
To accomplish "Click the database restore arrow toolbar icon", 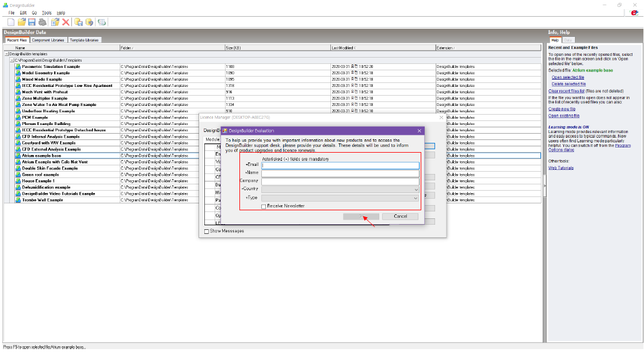I will (89, 22).
